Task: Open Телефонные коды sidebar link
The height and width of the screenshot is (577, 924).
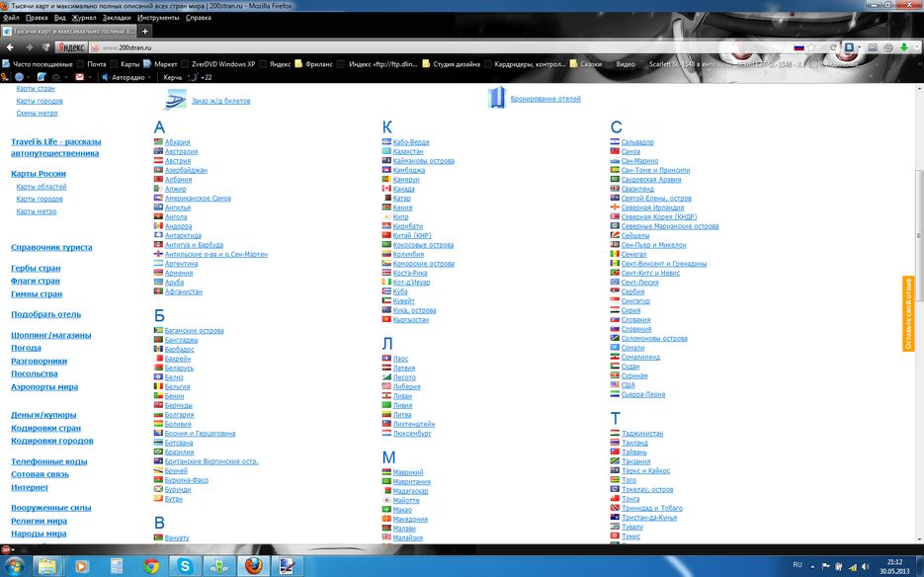Action: [48, 461]
